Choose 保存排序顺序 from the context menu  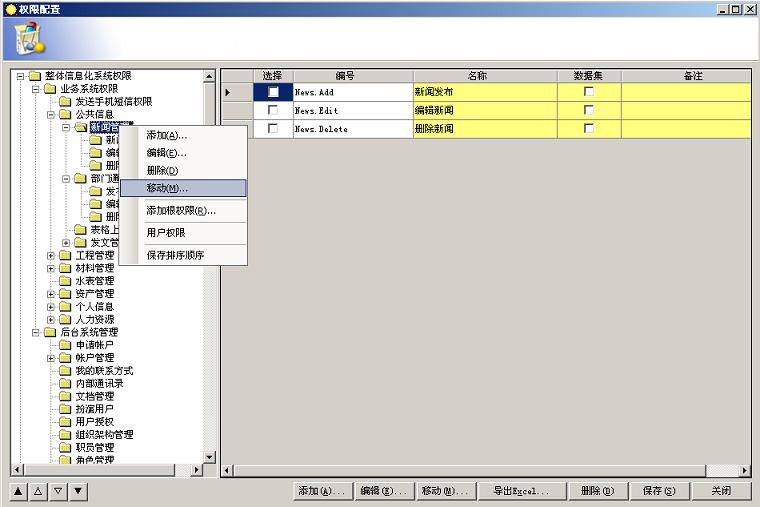pyautogui.click(x=183, y=255)
